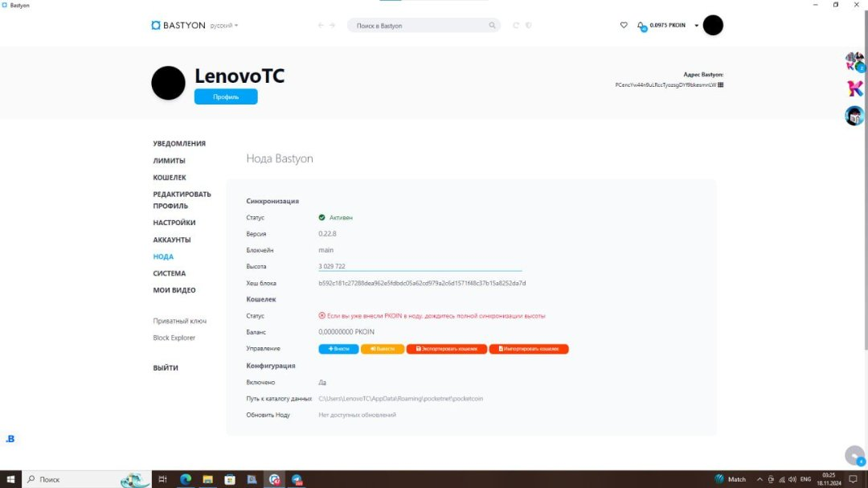Click the red wallet status warning icon
Viewport: 868px width, 488px height.
point(321,316)
